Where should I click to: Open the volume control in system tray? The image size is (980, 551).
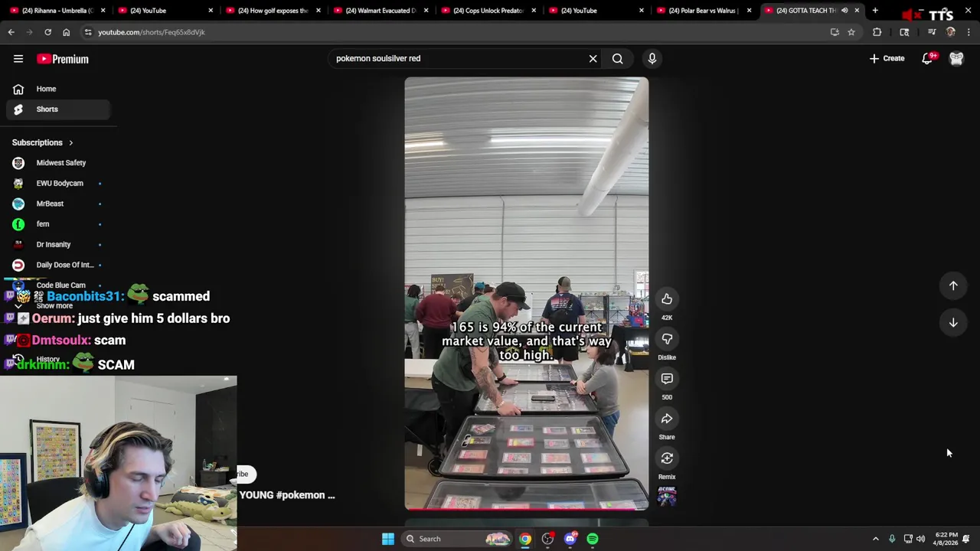(921, 539)
